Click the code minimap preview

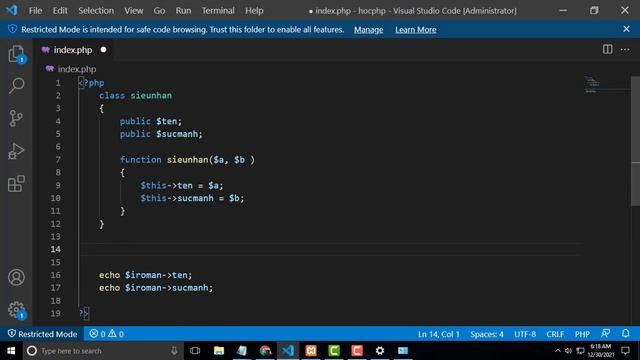pyautogui.click(x=593, y=84)
